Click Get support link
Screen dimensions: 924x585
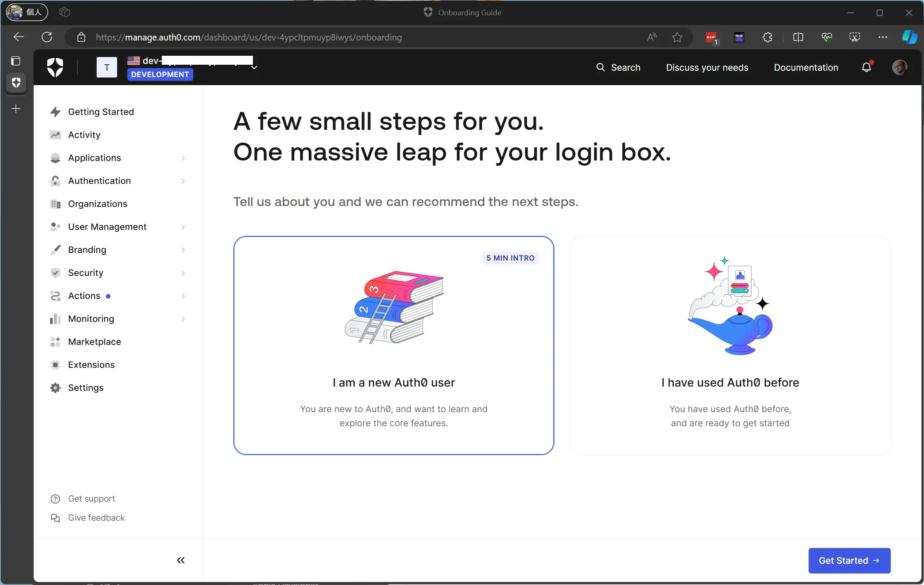click(x=91, y=498)
